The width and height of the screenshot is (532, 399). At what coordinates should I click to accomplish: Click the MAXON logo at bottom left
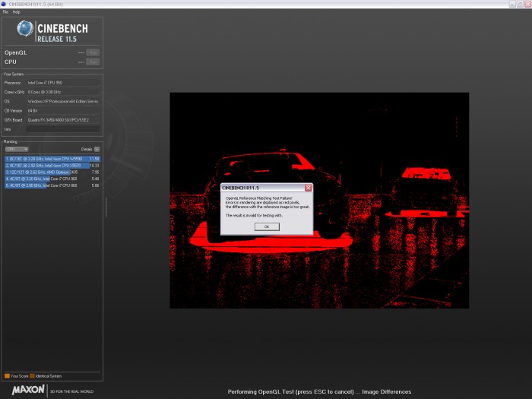(x=28, y=389)
